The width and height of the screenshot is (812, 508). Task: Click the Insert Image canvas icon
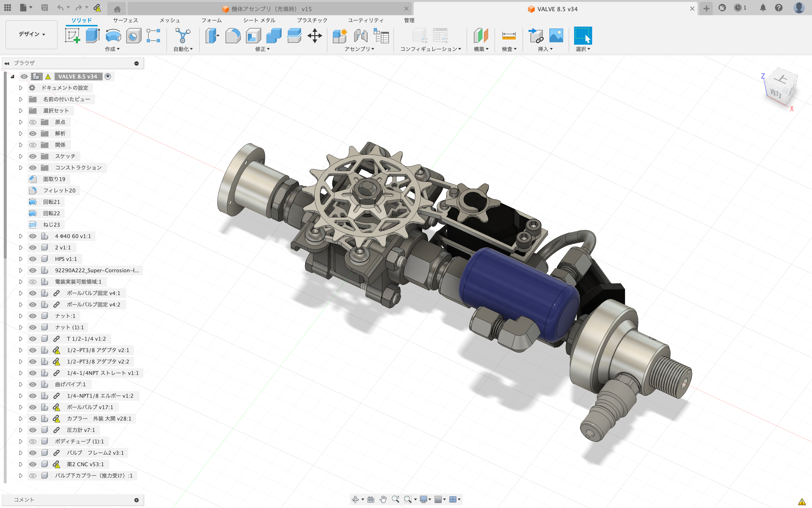coord(556,36)
